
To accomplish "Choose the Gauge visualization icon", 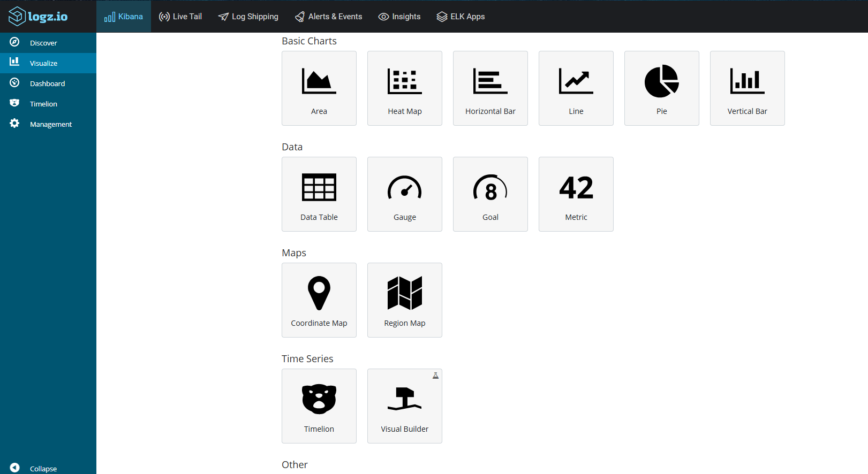I will [x=405, y=187].
